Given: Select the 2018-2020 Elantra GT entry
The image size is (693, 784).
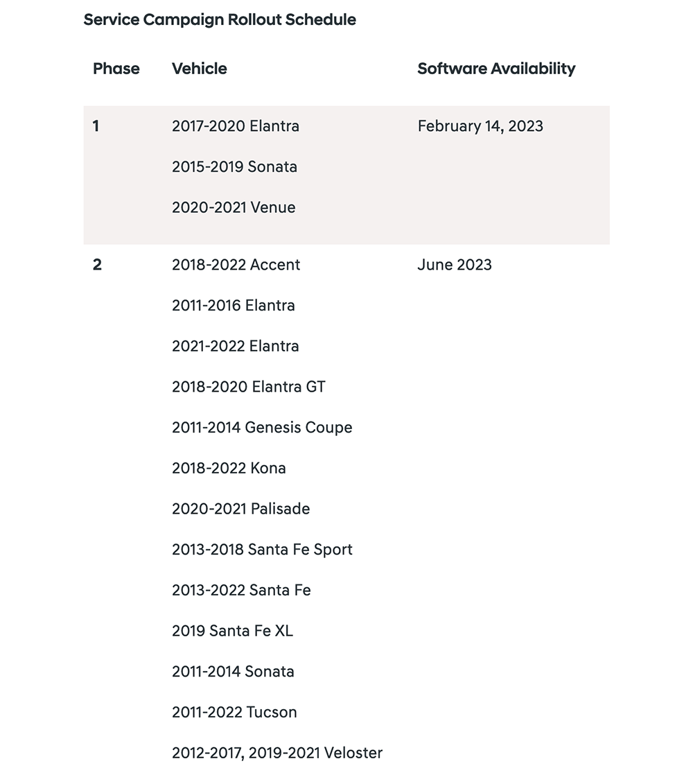Looking at the screenshot, I should click(249, 387).
